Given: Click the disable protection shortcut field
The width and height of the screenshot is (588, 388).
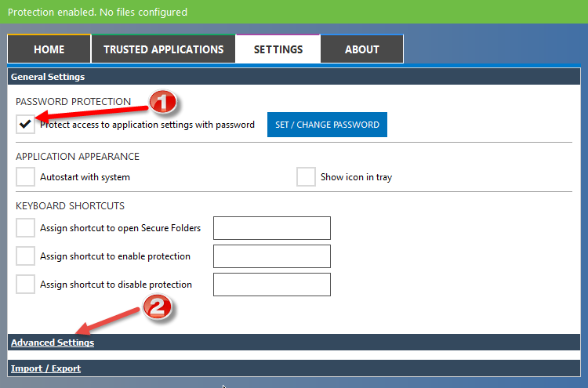Looking at the screenshot, I should click(x=272, y=285).
